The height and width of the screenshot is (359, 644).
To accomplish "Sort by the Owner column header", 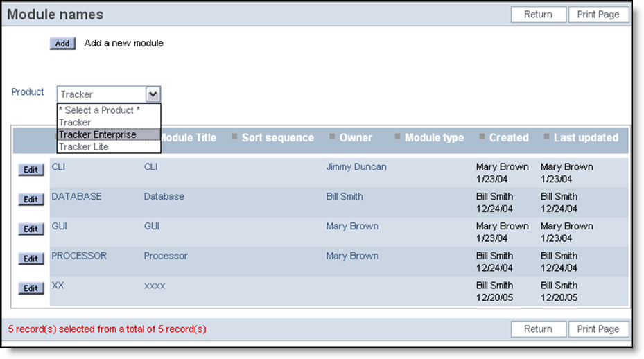I will pos(356,138).
